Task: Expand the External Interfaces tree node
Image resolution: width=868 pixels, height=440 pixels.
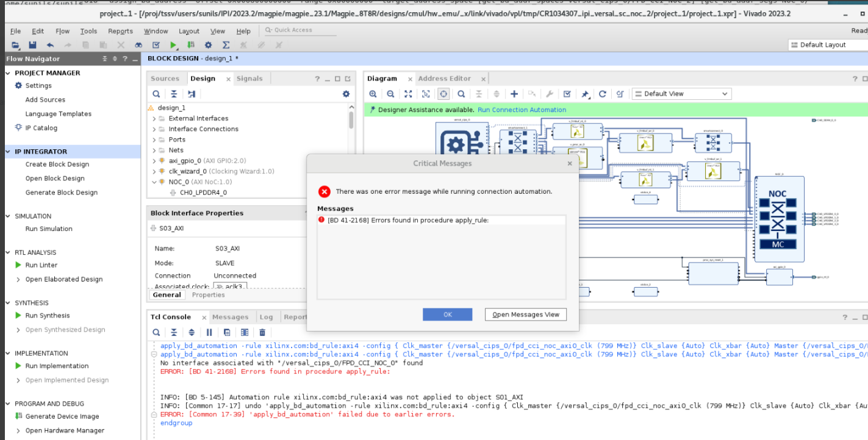Action: click(154, 118)
